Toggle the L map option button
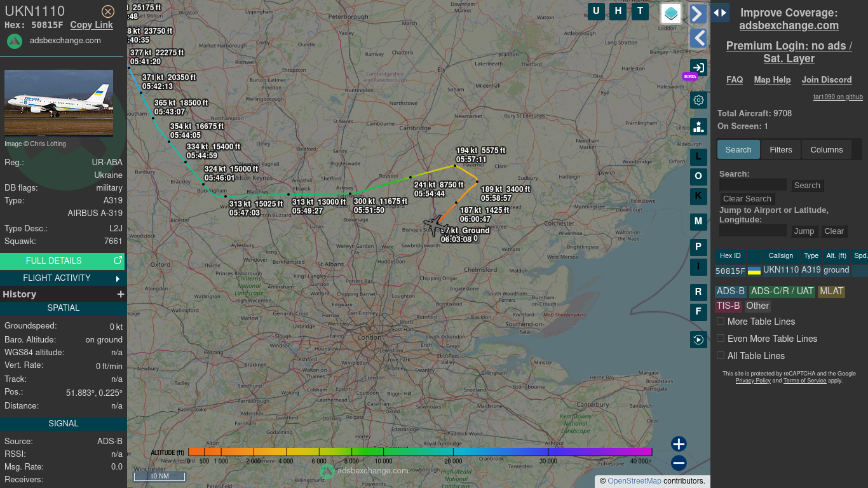Screen dimensions: 868x488 click(x=698, y=157)
